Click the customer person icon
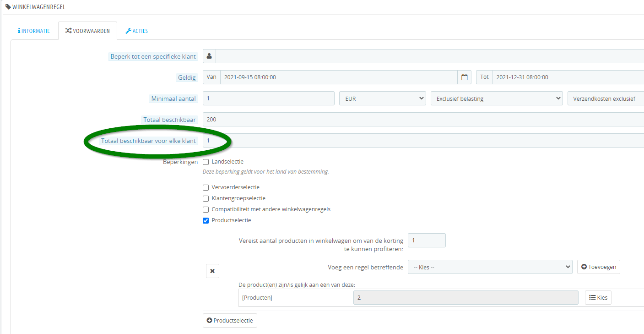The width and height of the screenshot is (644, 334). coord(209,56)
